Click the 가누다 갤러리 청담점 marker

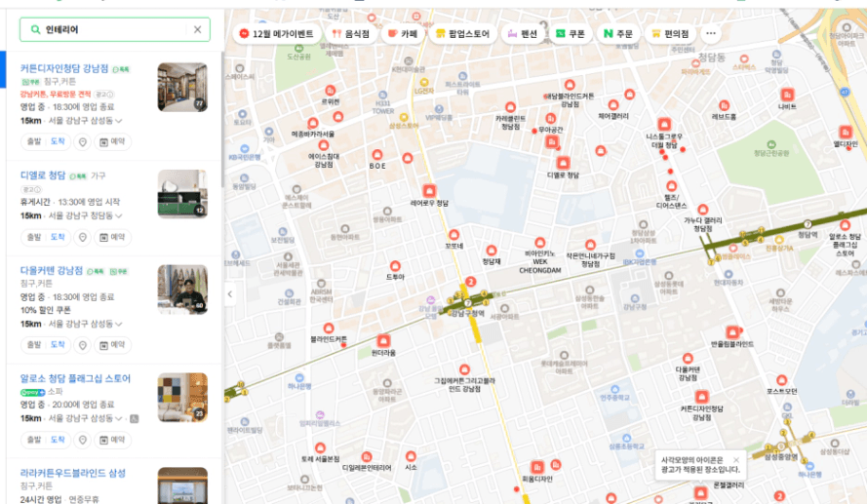click(x=703, y=210)
